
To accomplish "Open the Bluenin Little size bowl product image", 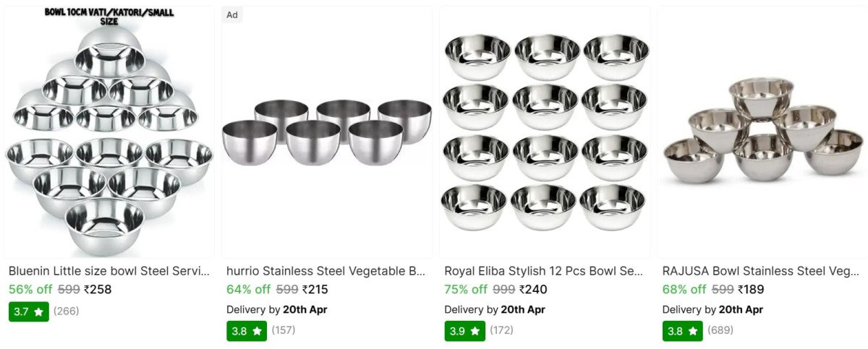I will [109, 134].
